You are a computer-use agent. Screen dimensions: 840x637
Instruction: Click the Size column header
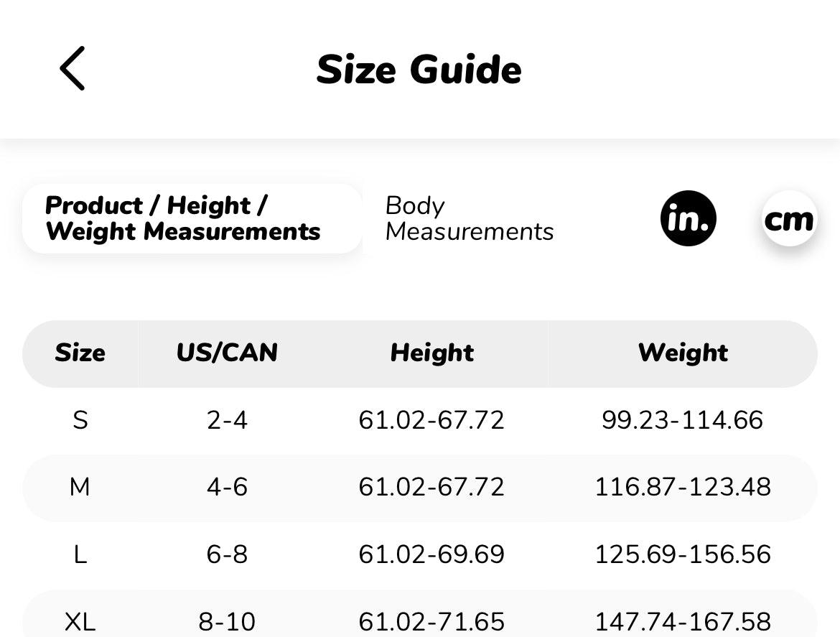80,353
